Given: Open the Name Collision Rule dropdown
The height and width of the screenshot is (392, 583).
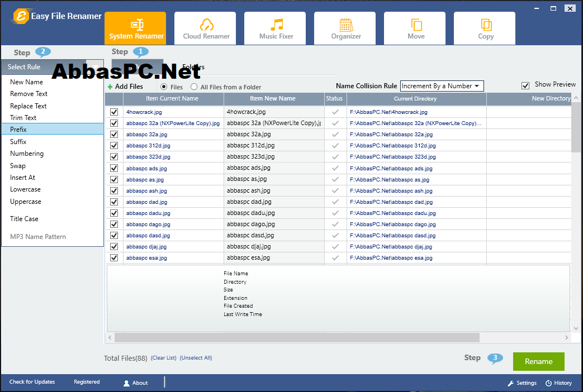Looking at the screenshot, I should tap(442, 86).
